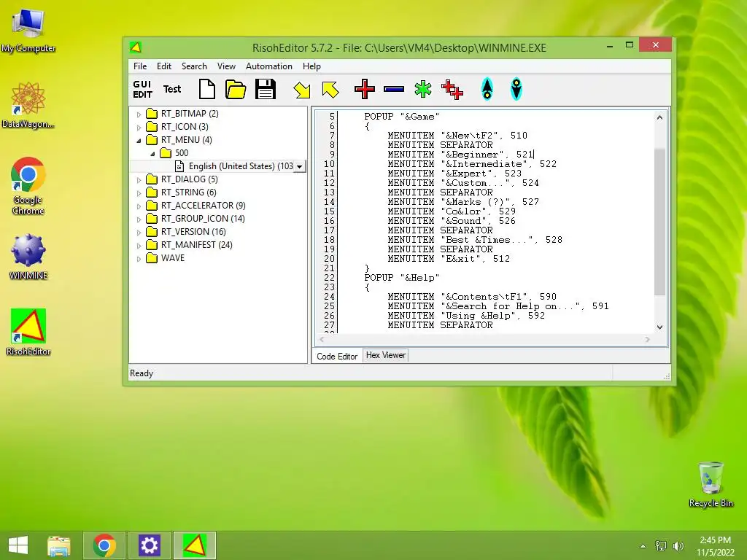Expand the RT_VERSION (16) tree node
747x560 pixels.
click(139, 233)
